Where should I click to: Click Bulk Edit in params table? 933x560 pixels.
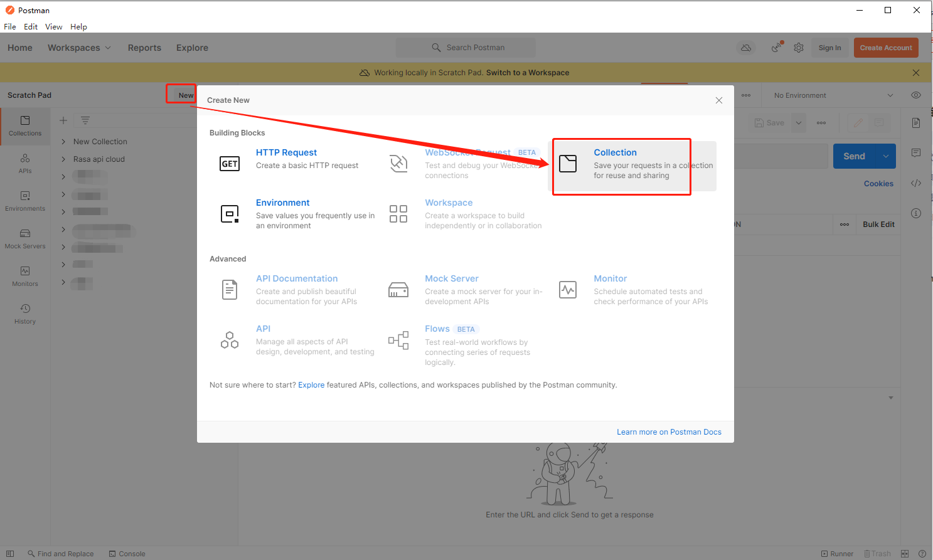point(878,225)
